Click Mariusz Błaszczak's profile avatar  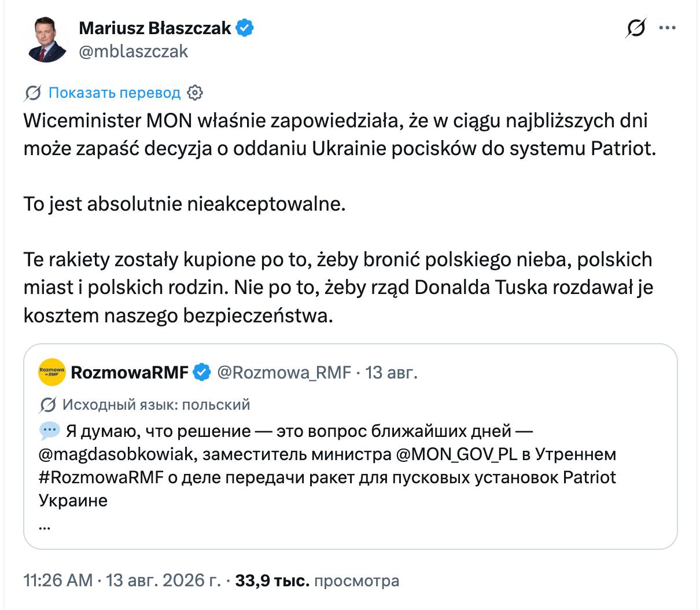46,40
